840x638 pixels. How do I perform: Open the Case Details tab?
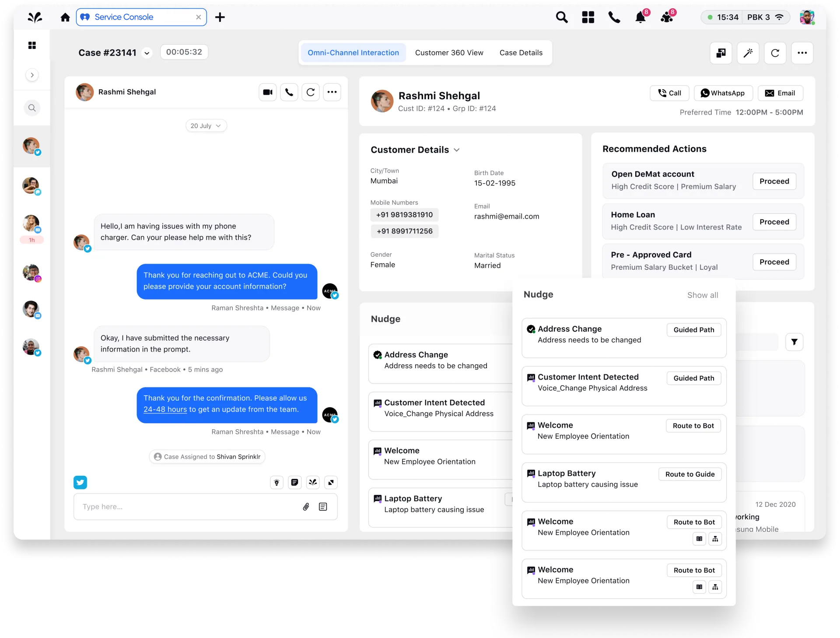click(x=521, y=53)
